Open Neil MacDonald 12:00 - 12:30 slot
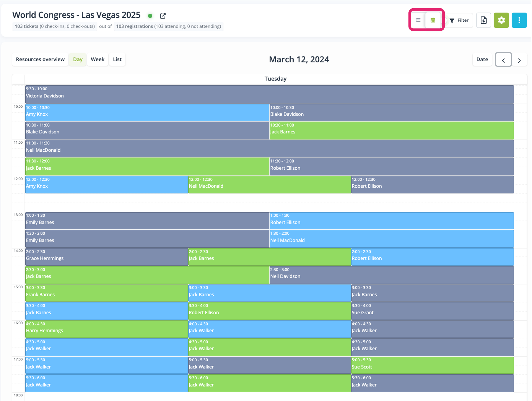Viewport: 532px width, 401px height. (x=269, y=184)
